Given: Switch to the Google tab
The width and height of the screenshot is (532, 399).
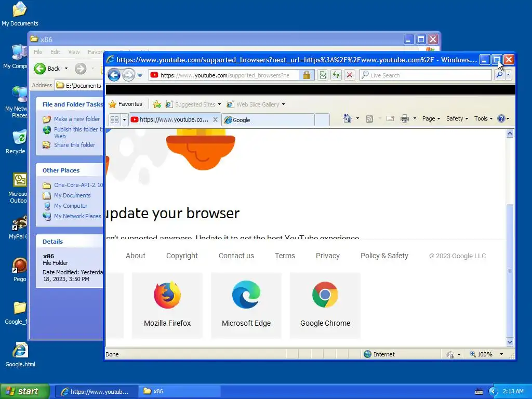Looking at the screenshot, I should tap(268, 120).
